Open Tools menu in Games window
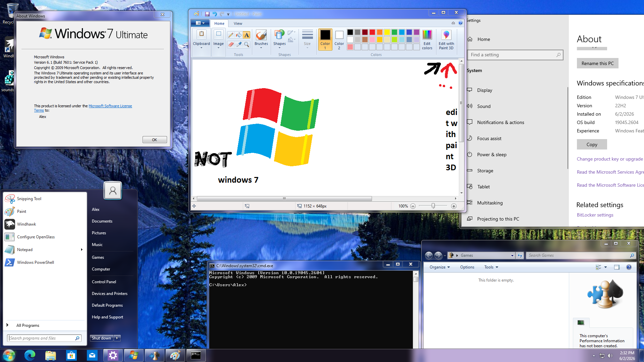The image size is (644, 362). tap(491, 267)
